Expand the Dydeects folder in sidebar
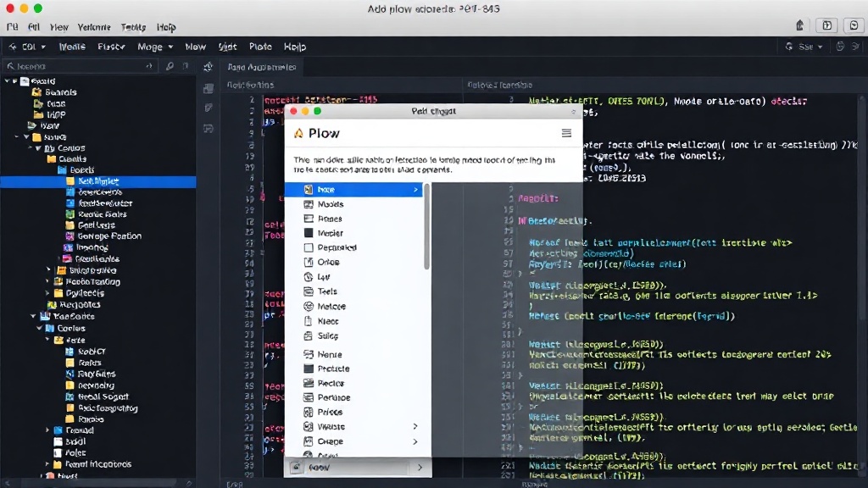 coord(48,293)
